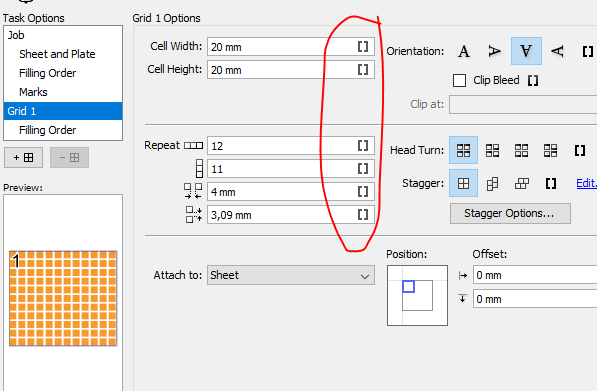This screenshot has height=391, width=597.
Task: Add a new grid with plus button
Action: (24, 158)
